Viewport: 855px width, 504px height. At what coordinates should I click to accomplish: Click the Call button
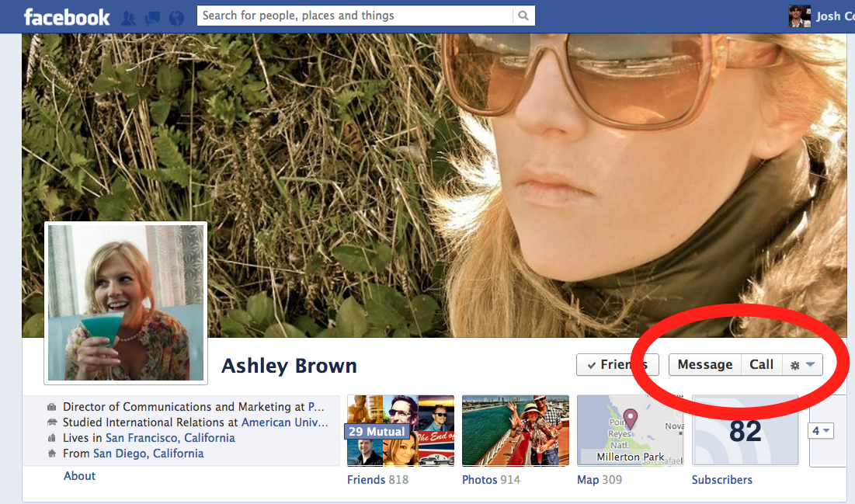tap(762, 365)
